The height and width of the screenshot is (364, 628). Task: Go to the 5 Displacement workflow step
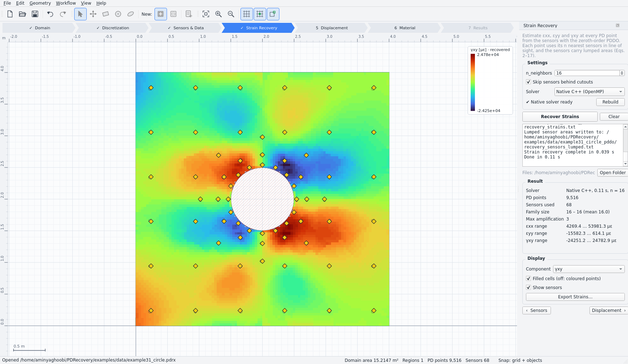pyautogui.click(x=331, y=28)
